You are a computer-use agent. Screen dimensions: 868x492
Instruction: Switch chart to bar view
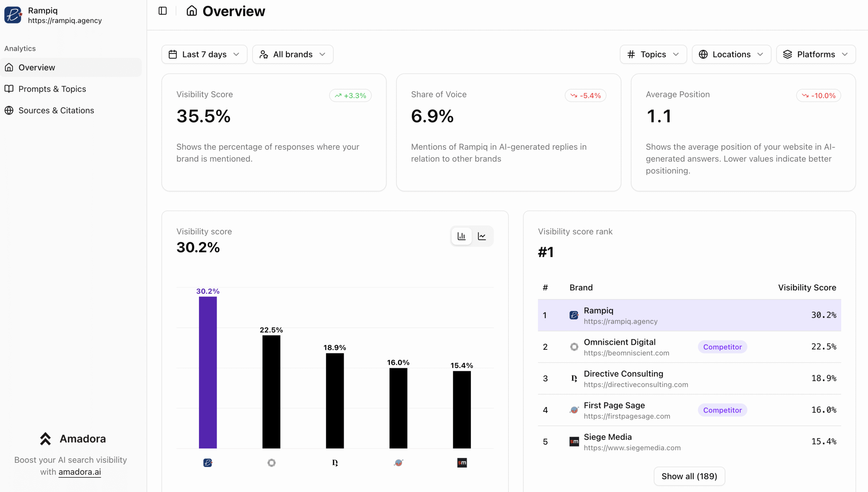tap(461, 236)
